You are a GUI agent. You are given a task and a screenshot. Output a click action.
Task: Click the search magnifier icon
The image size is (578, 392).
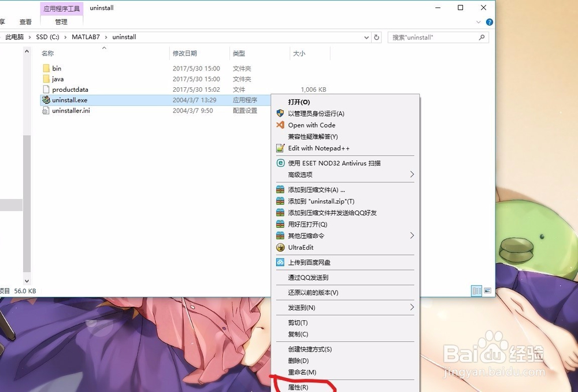pyautogui.click(x=481, y=37)
